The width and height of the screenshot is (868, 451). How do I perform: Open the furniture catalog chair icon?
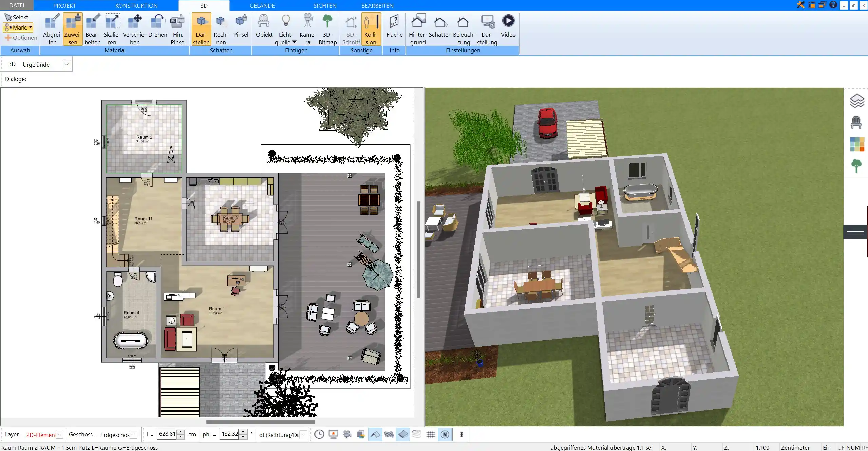856,123
